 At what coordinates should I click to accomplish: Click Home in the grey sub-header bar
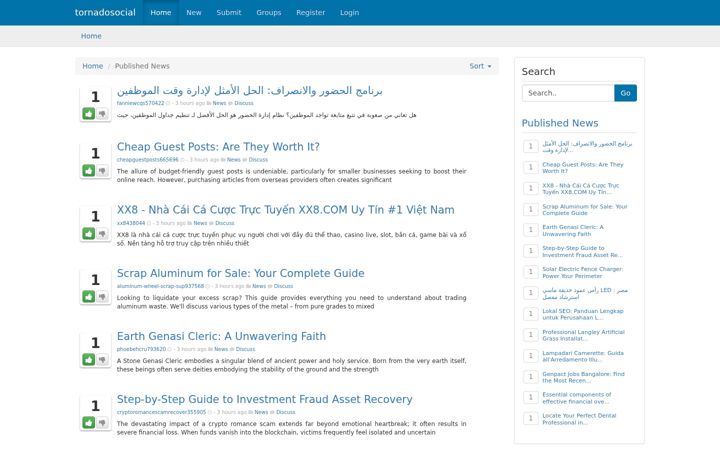click(x=91, y=36)
